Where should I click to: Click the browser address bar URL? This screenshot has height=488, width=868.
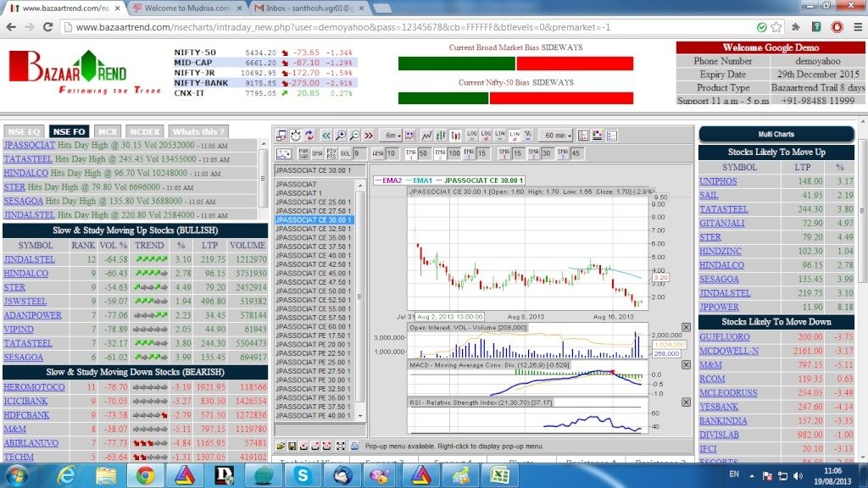[343, 27]
